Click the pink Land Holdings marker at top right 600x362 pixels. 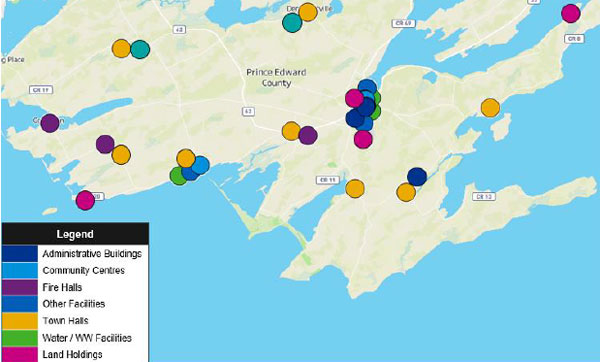(x=571, y=13)
